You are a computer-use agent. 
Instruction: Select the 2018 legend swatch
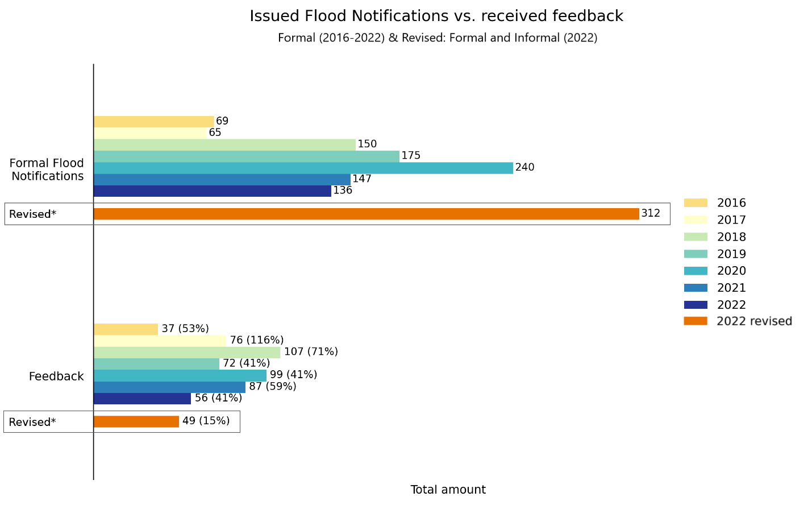tap(696, 237)
